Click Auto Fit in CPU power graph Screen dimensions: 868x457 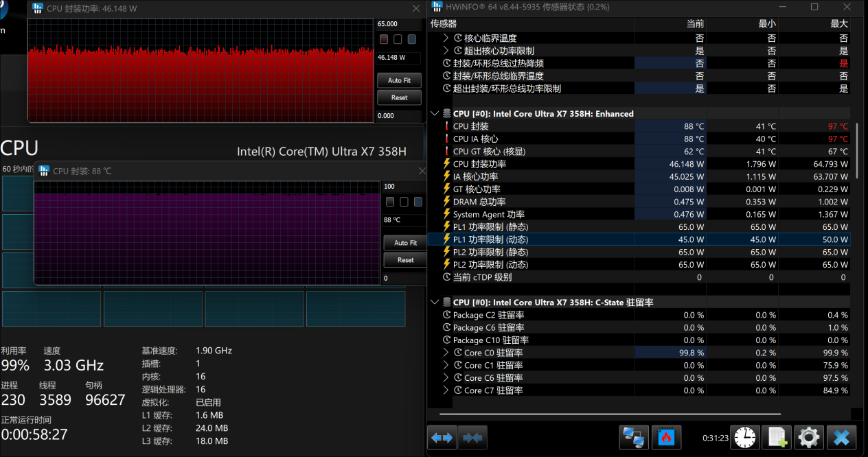point(399,80)
